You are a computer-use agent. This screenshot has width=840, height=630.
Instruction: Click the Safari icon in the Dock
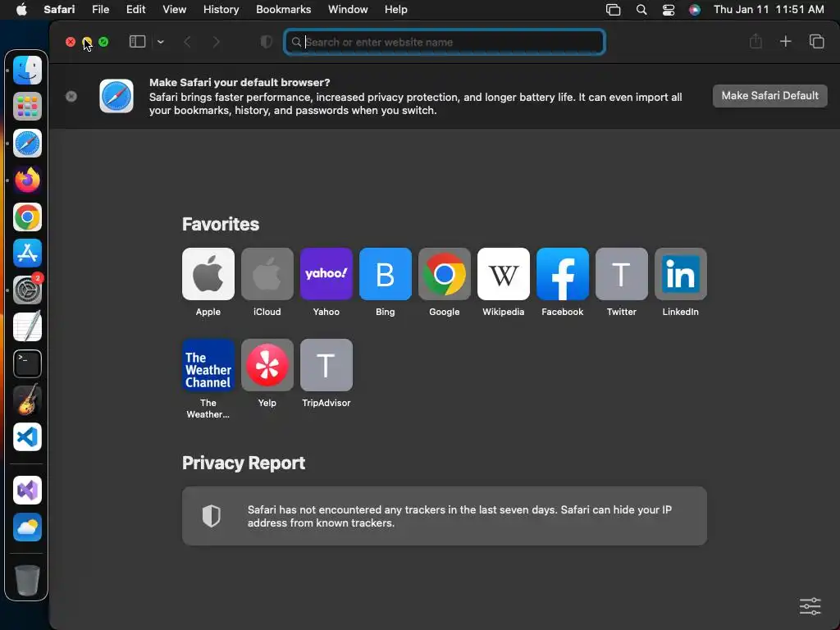pyautogui.click(x=27, y=143)
